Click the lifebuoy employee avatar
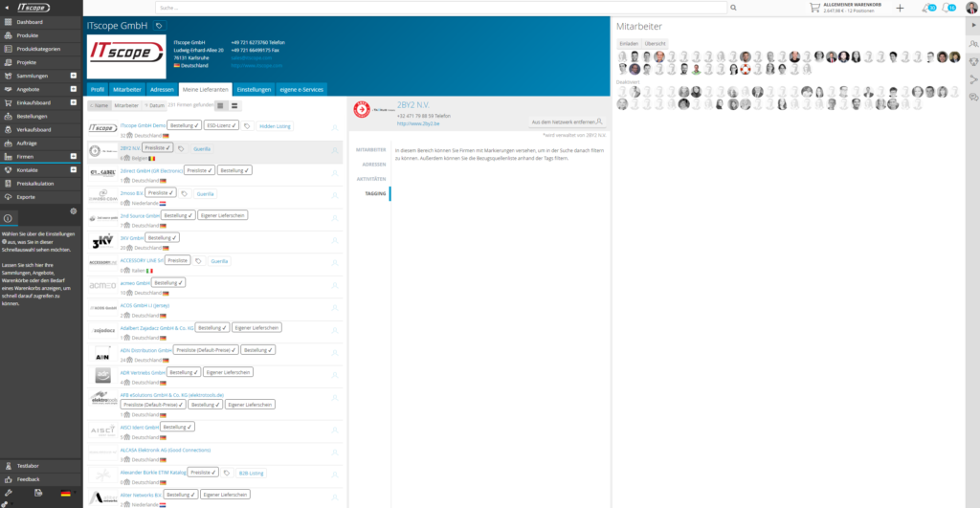This screenshot has width=980, height=508. click(745, 69)
